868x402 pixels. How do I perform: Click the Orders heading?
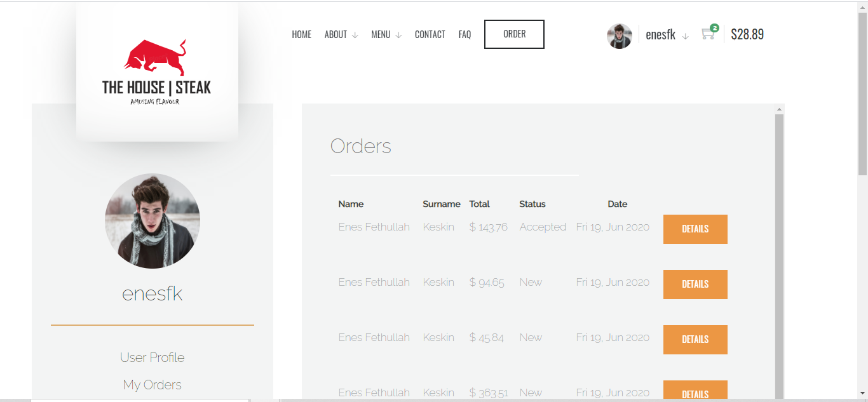(x=361, y=146)
